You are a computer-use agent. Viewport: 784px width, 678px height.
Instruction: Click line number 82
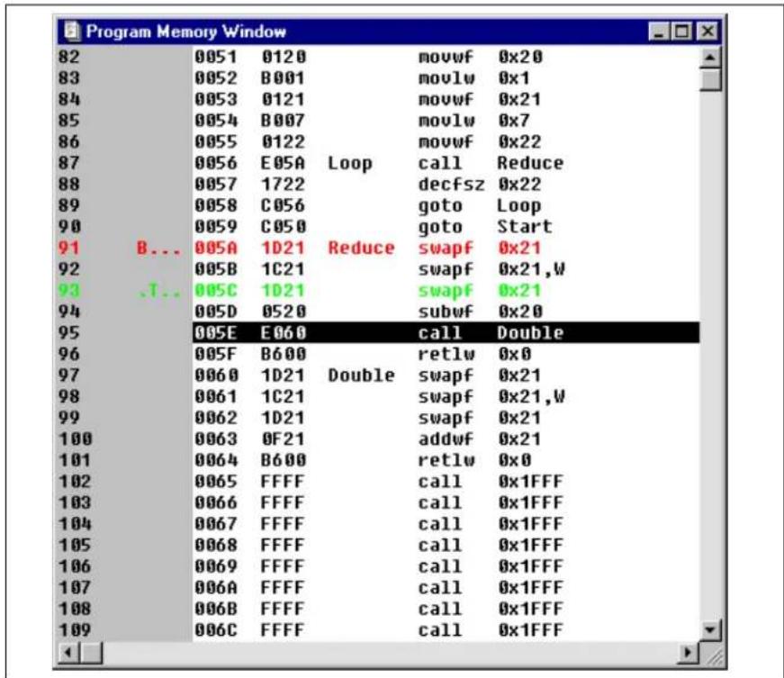[69, 57]
